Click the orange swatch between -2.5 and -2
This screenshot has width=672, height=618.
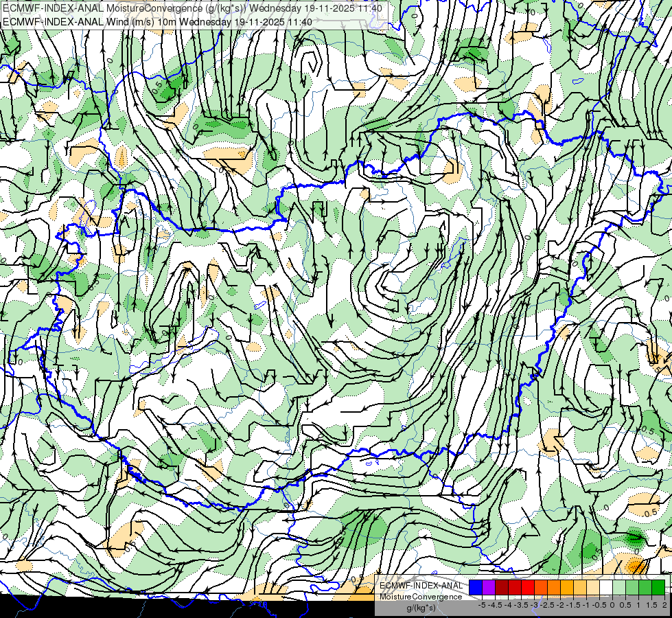[x=554, y=587]
